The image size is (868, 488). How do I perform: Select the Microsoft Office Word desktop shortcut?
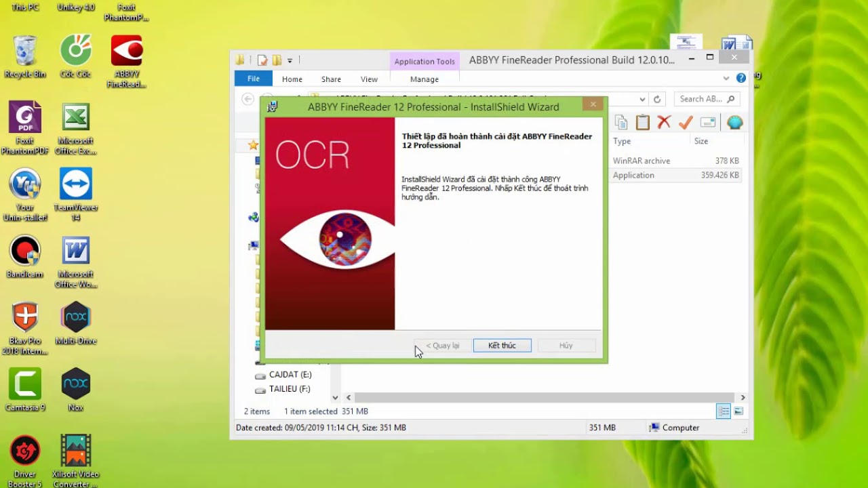[76, 262]
